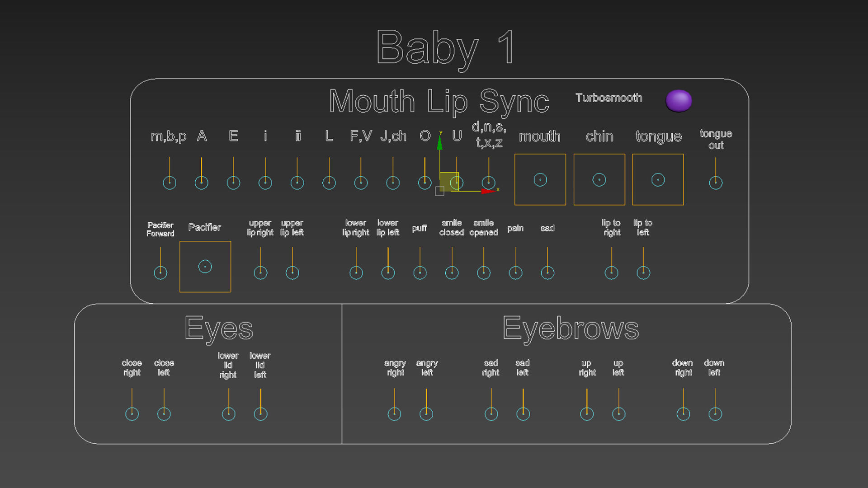Select the smile opened slider handle
The height and width of the screenshot is (488, 868).
coord(484,273)
